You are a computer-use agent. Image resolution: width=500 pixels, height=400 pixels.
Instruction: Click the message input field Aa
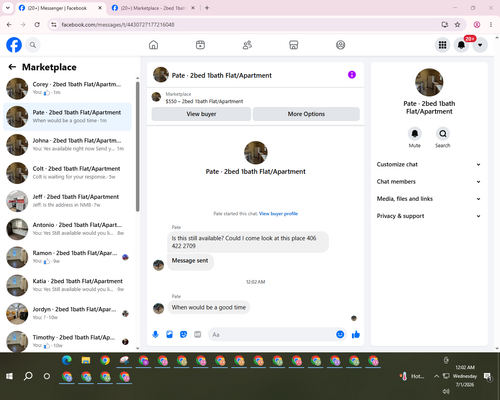[x=272, y=334]
